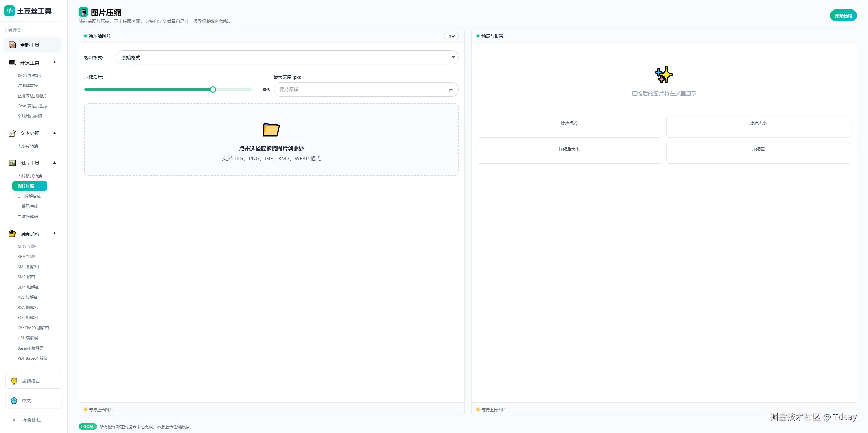Collapse the 编码加密 section arrow
868x433 pixels.
(54, 234)
